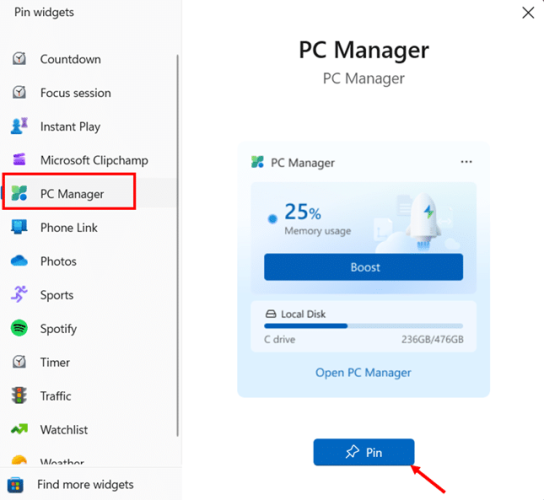
Task: Click the Timer clock icon
Action: (19, 362)
